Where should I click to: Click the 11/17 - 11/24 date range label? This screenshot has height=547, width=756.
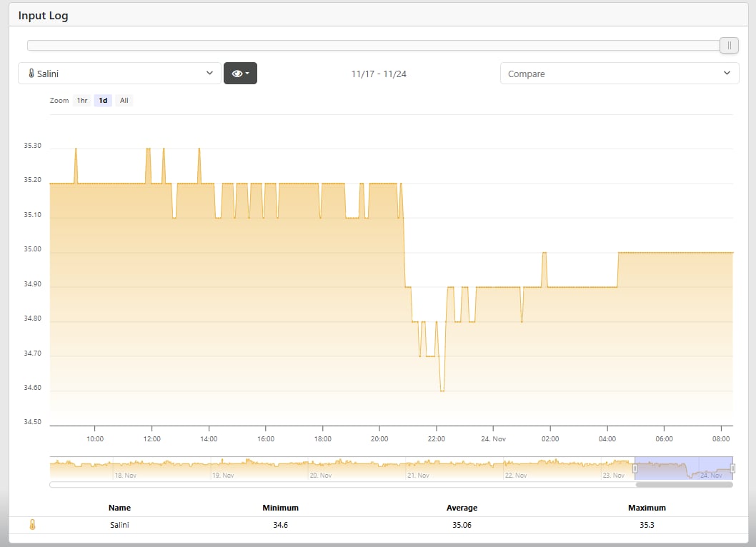click(x=379, y=74)
